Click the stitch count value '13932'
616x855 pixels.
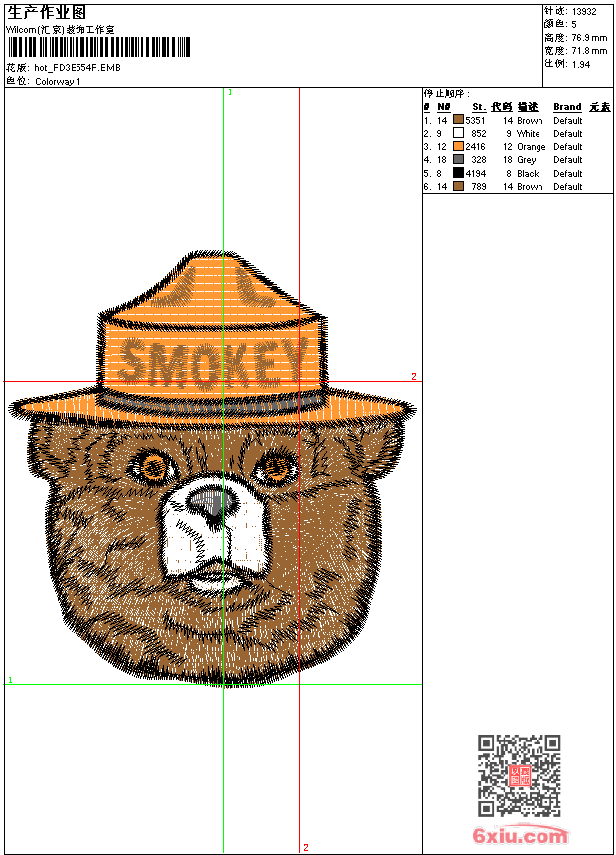584,12
